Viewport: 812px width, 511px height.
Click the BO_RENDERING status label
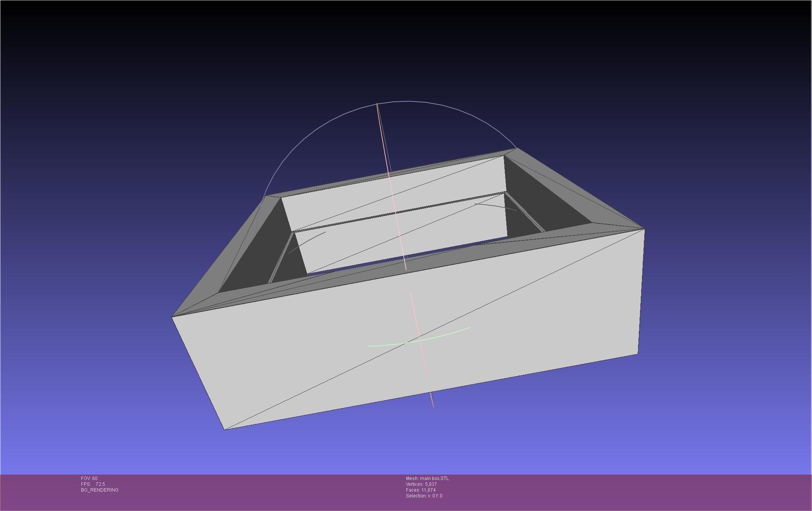click(x=100, y=490)
